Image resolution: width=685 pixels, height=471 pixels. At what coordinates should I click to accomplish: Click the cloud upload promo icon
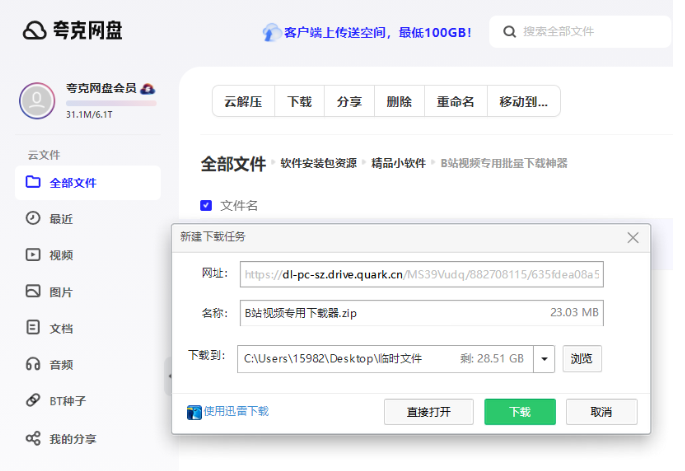click(x=271, y=32)
